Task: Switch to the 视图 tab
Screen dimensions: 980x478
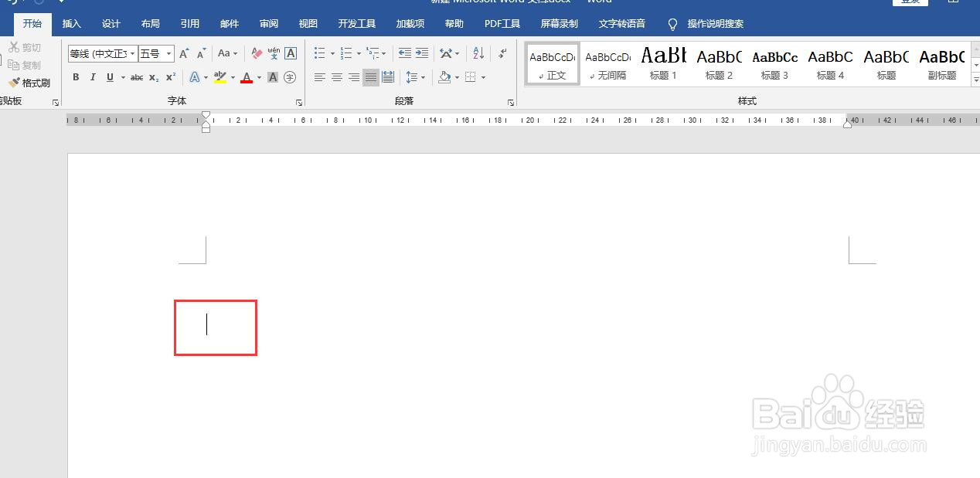Action: [x=308, y=24]
